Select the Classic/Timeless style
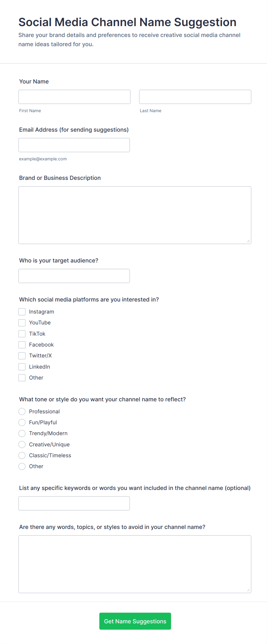This screenshot has height=644, width=267. (x=22, y=455)
